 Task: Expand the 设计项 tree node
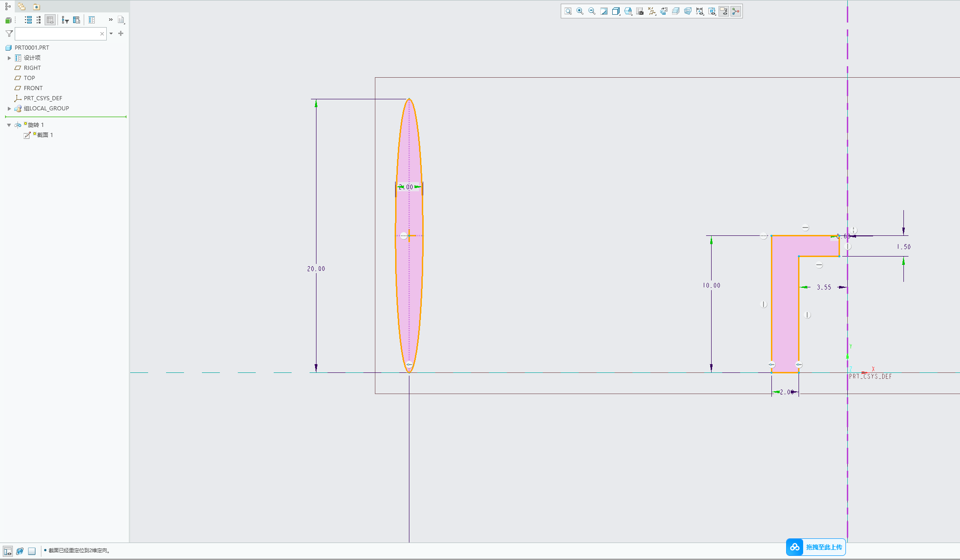pos(9,58)
